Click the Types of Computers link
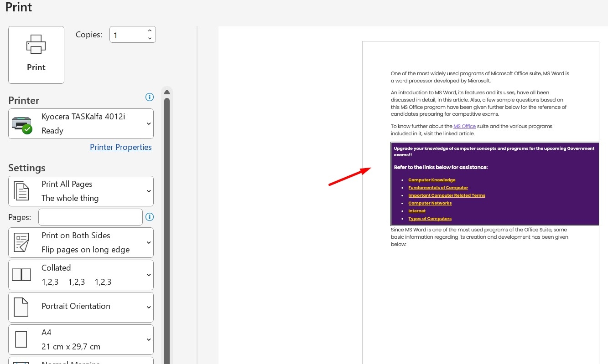The height and width of the screenshot is (364, 608). point(430,219)
